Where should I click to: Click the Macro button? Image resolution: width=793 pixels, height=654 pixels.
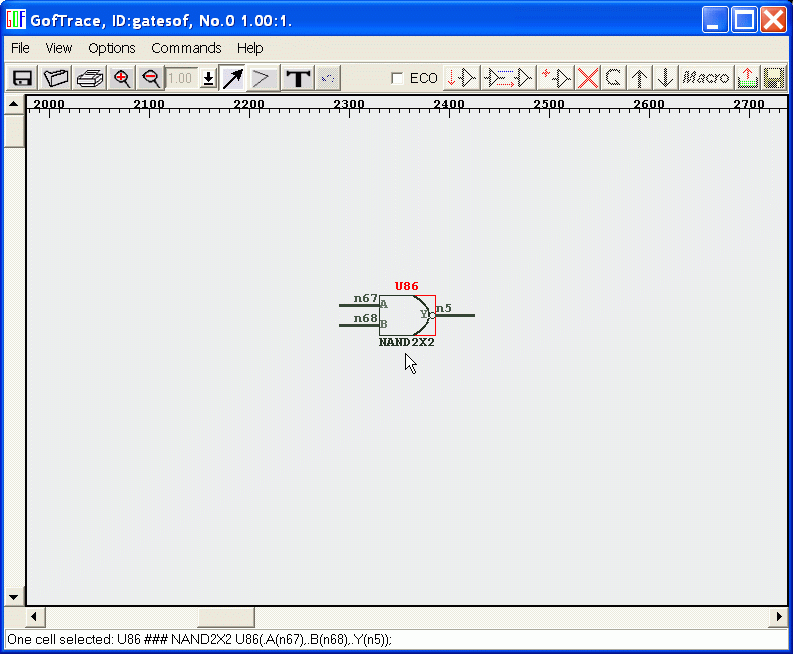point(706,78)
